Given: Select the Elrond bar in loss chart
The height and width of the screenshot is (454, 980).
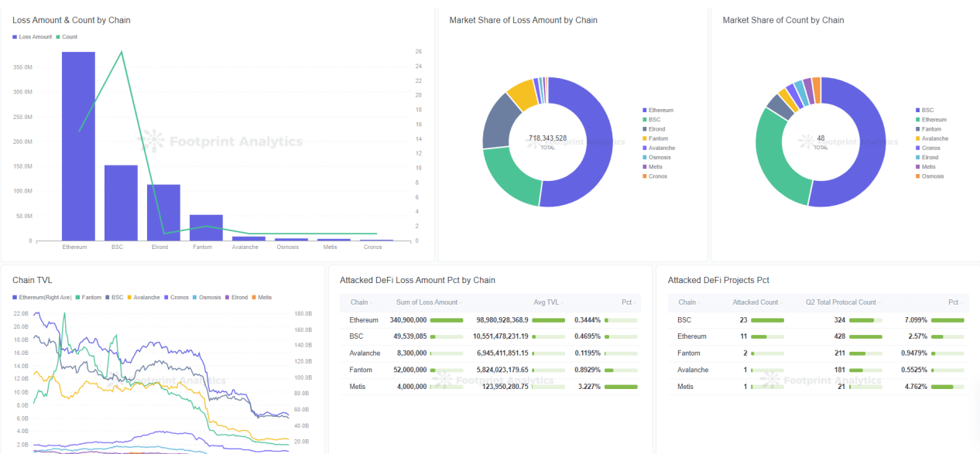Looking at the screenshot, I should tap(163, 213).
